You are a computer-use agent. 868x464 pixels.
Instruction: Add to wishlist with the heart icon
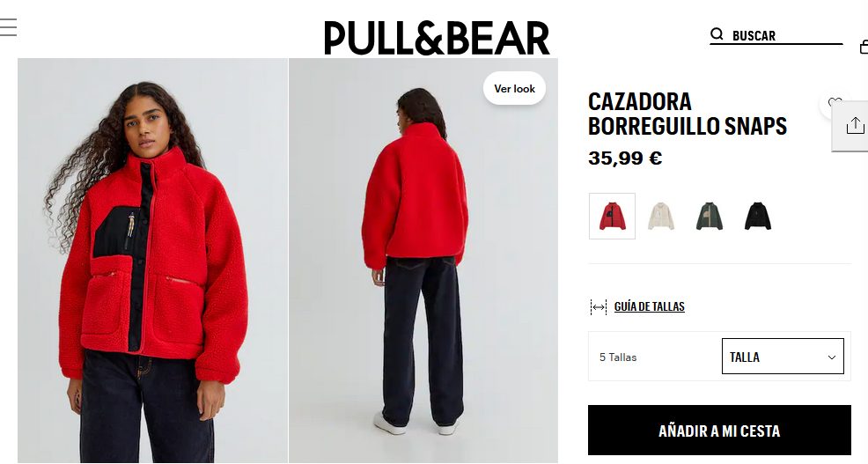click(x=835, y=102)
